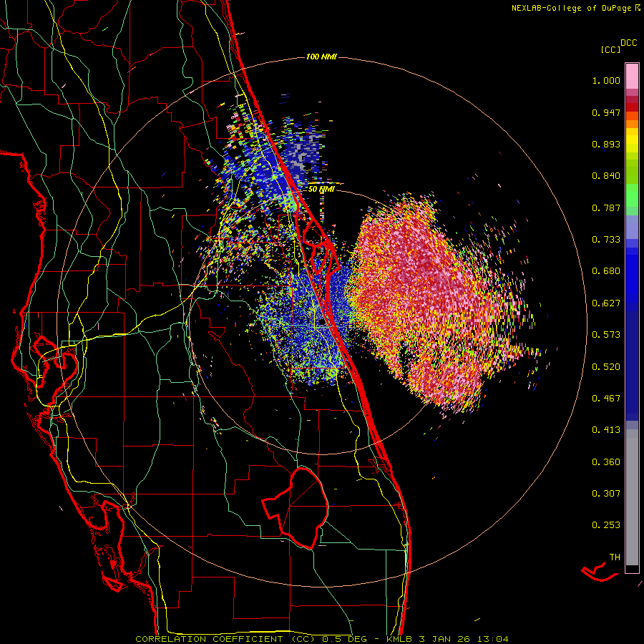Click the TH threshold label

pos(615,557)
